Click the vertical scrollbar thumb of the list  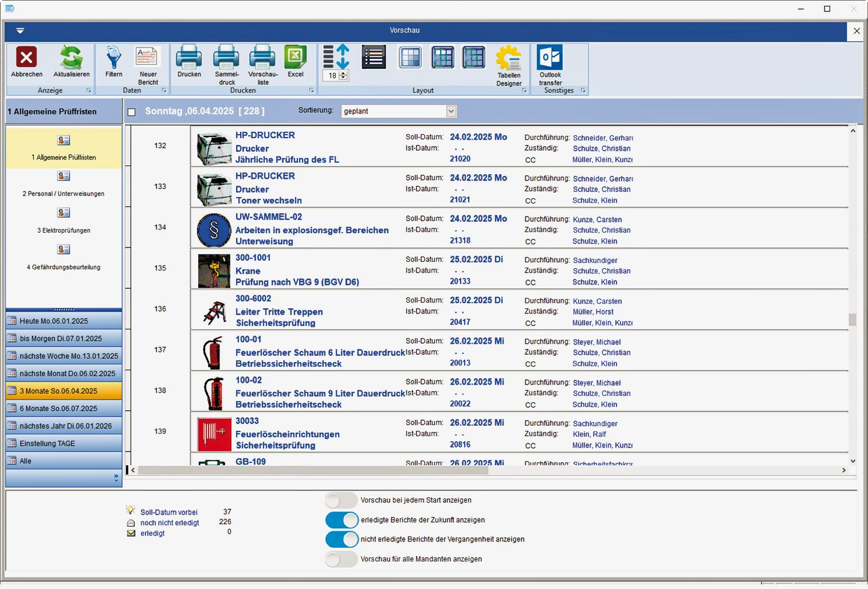(853, 320)
